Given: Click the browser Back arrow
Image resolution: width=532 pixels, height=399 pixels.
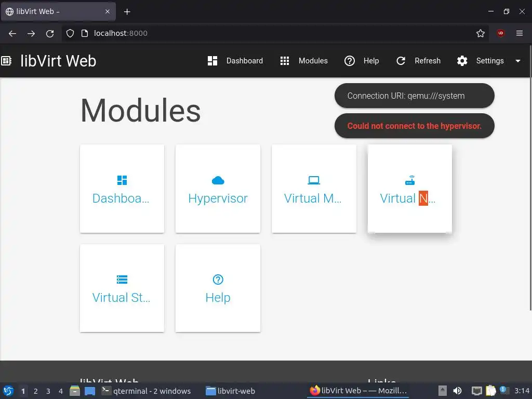Looking at the screenshot, I should click(12, 33).
